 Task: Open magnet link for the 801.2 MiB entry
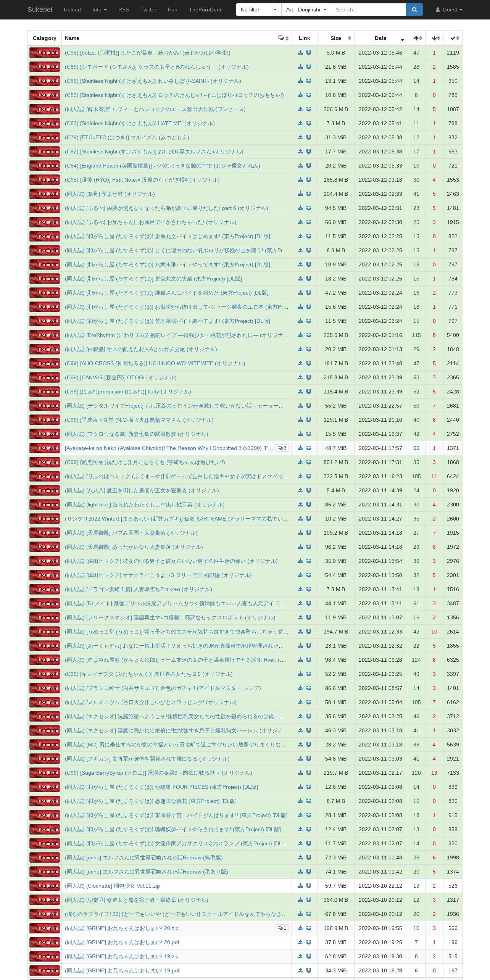point(309,462)
